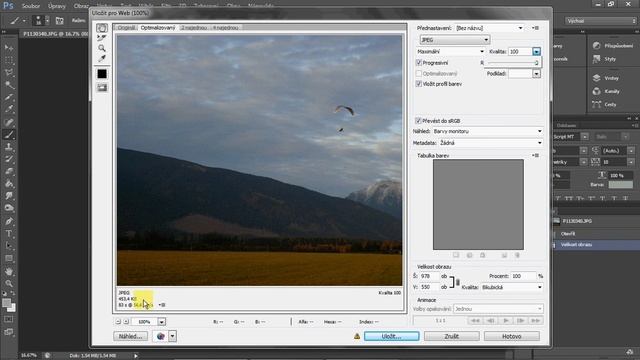Viewport: 640px width, 360px height.
Task: Click the black eyedropper color swatch
Action: [x=102, y=74]
